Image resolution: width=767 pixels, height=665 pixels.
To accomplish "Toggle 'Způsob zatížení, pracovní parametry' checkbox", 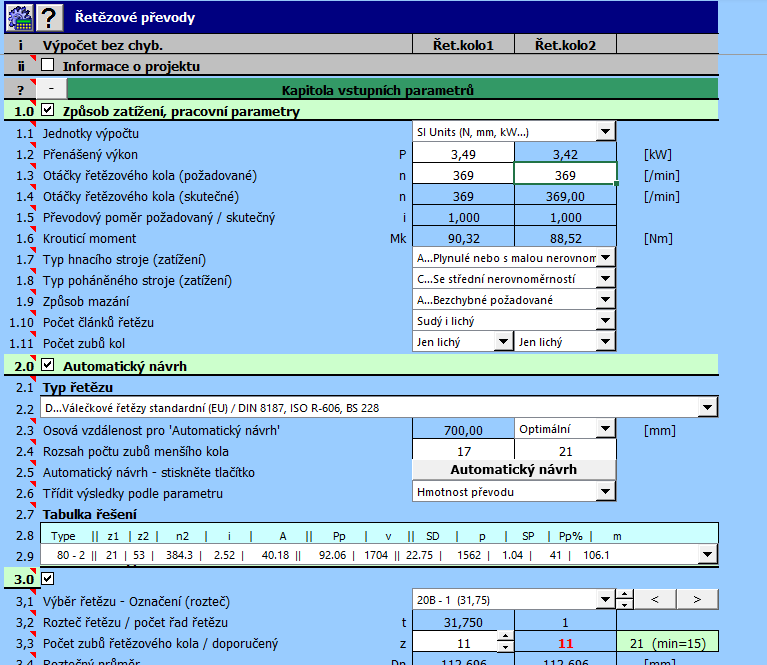I will pyautogui.click(x=49, y=110).
